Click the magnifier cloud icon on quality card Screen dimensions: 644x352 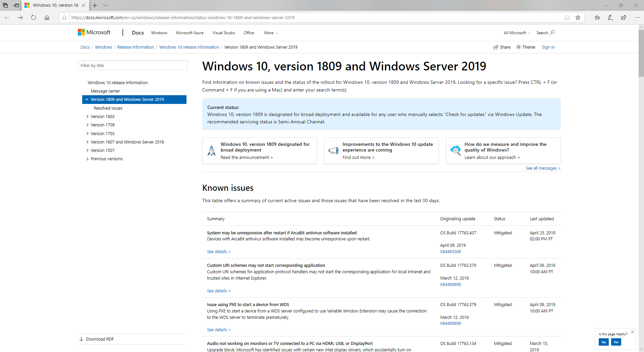(x=455, y=150)
